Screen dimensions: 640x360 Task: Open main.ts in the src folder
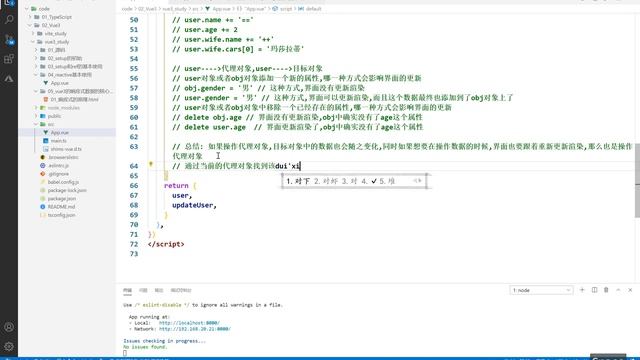[59, 141]
